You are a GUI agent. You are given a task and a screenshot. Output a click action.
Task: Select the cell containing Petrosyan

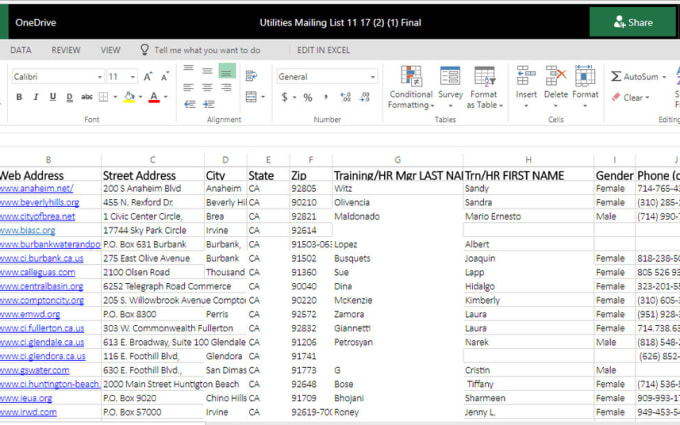pyautogui.click(x=398, y=342)
